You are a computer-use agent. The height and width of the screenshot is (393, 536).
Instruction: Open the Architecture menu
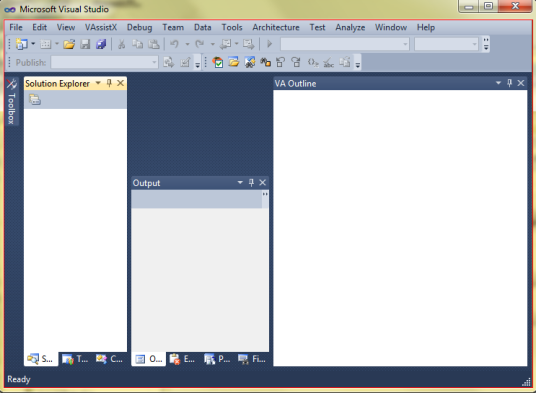(276, 27)
